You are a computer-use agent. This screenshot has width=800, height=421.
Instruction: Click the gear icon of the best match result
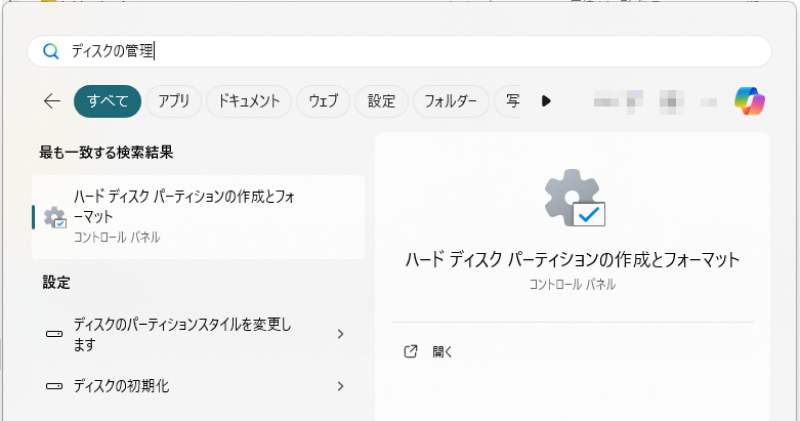point(55,217)
